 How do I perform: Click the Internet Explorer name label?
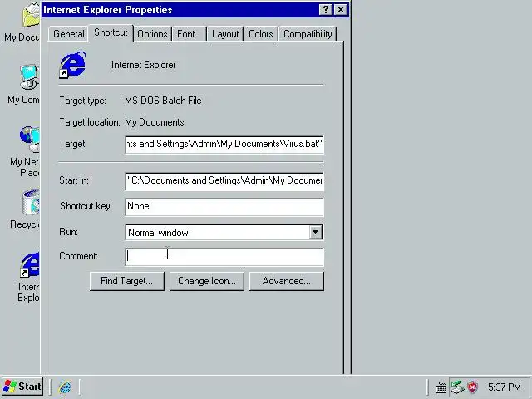tap(144, 65)
